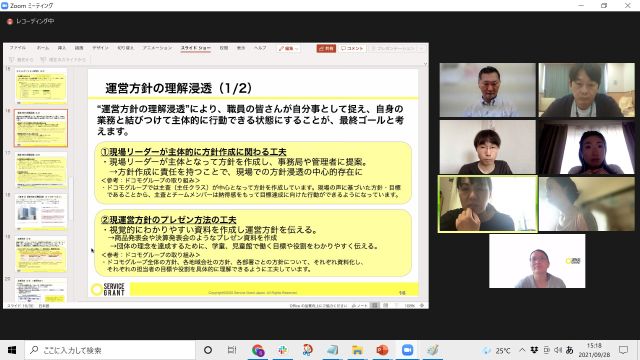
Task: Open File Explorer from the taskbar
Action: pyautogui.click(x=357, y=350)
